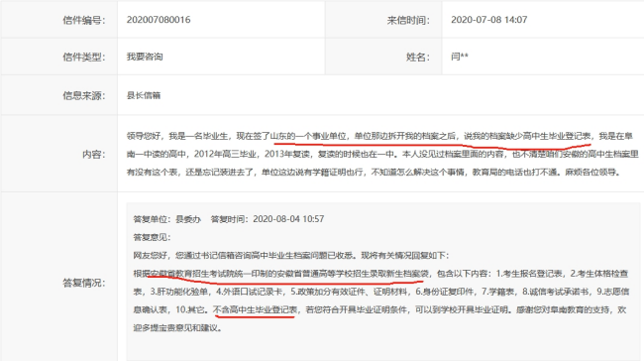Screen dimensions: 644x361
Task: Click first content line starting 领导您好
Action: click(x=379, y=136)
